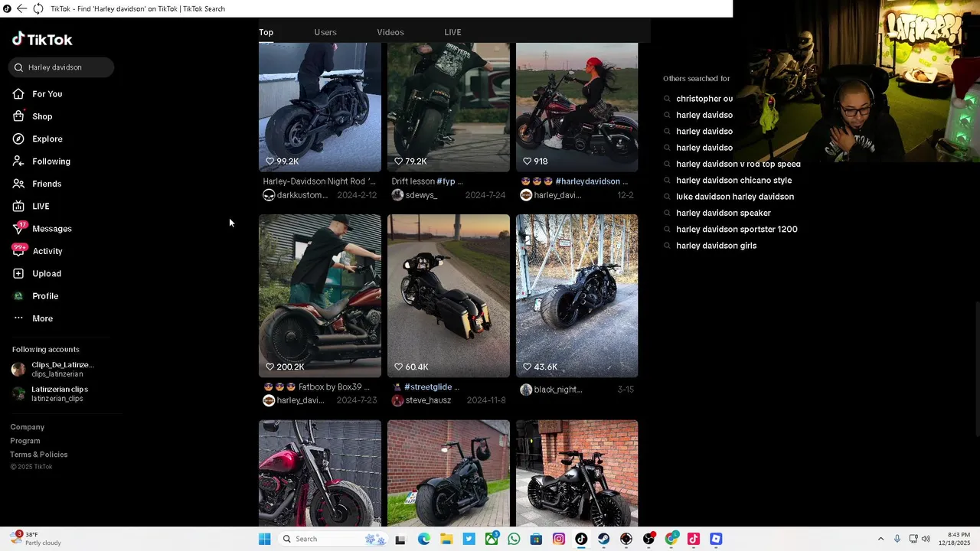
Task: Open WhatsApp from the taskbar
Action: [514, 539]
